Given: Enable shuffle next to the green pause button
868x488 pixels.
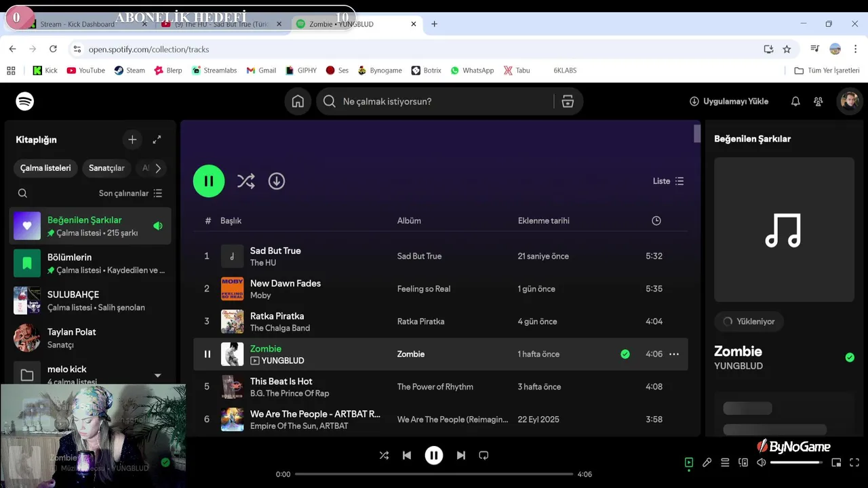Looking at the screenshot, I should tap(245, 181).
